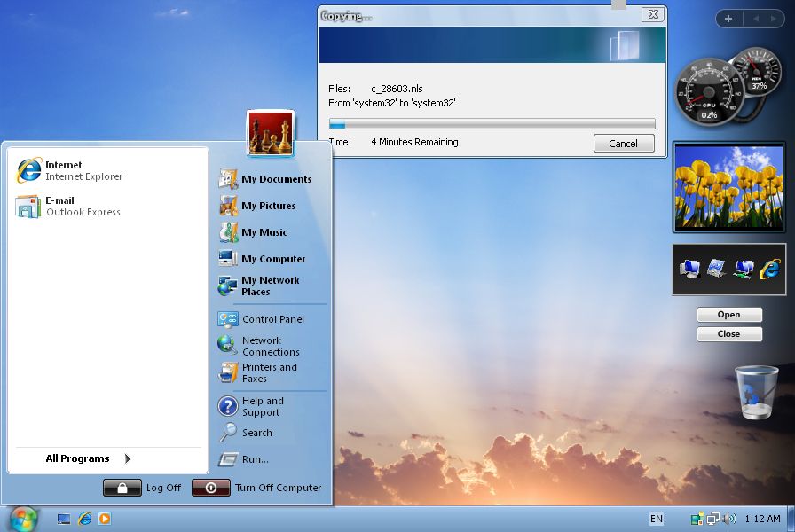Click the EN language indicator

tap(656, 519)
